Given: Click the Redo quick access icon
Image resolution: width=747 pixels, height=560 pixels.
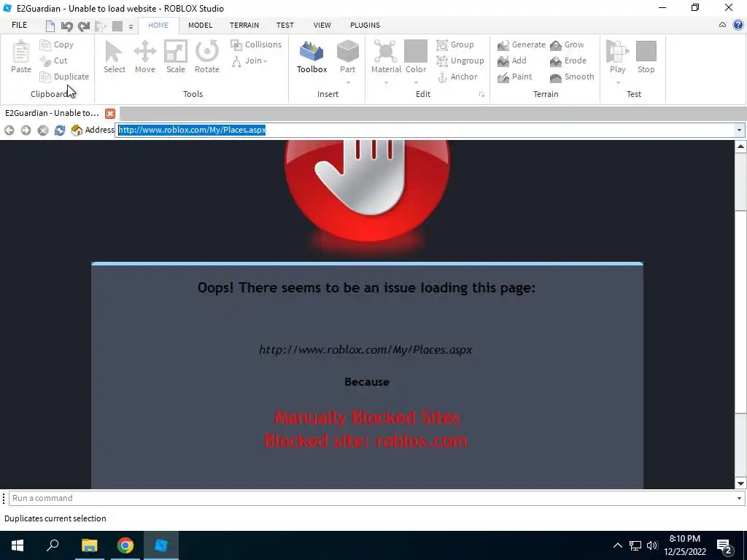Looking at the screenshot, I should [84, 26].
